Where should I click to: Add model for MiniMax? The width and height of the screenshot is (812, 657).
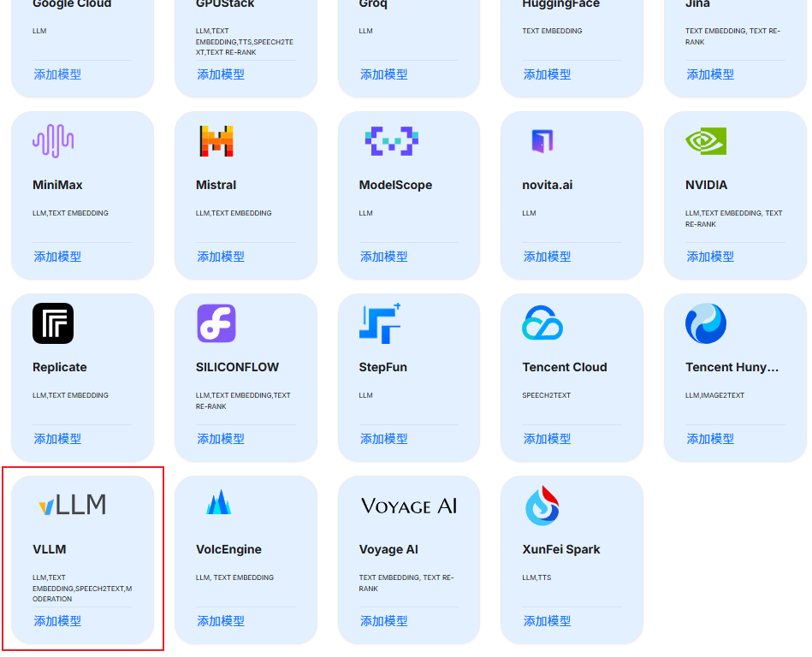tap(57, 257)
